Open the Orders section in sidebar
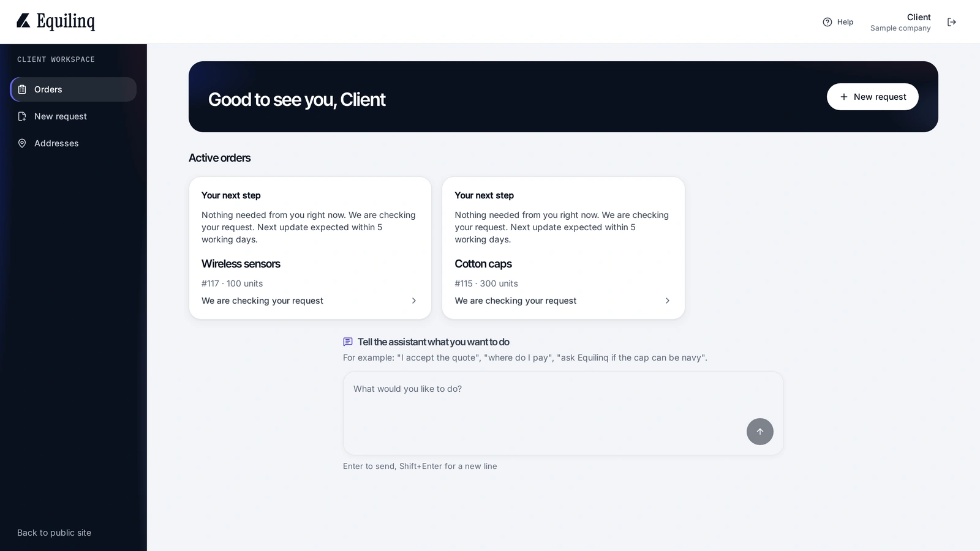The width and height of the screenshot is (980, 551). tap(73, 89)
